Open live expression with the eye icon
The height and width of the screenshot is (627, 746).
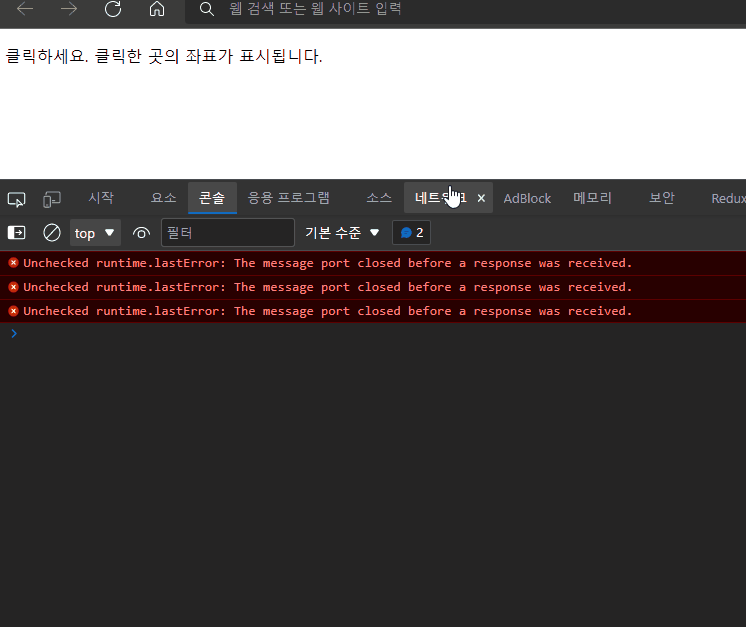pyautogui.click(x=141, y=233)
